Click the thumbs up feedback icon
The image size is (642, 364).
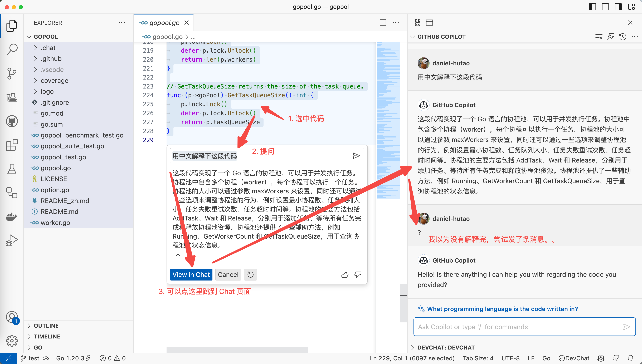point(345,275)
